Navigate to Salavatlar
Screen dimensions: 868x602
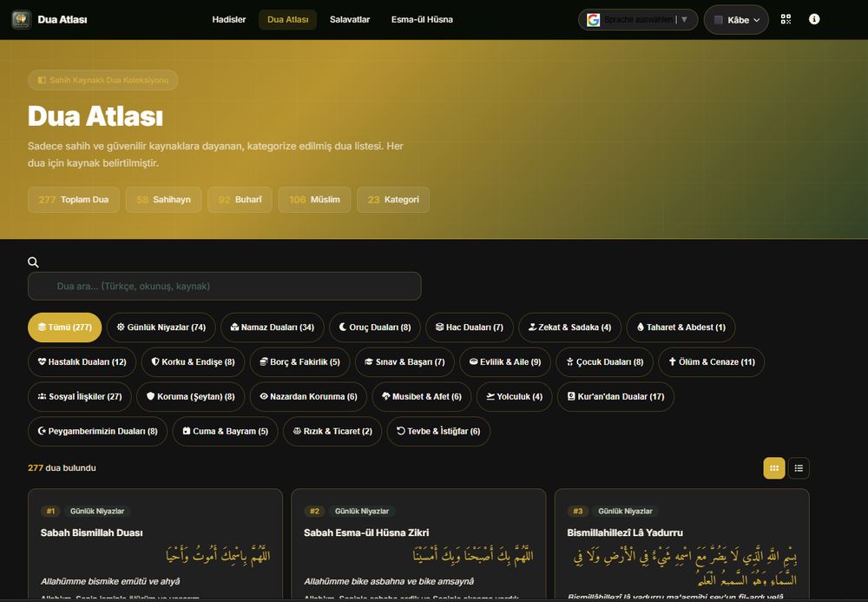point(350,19)
